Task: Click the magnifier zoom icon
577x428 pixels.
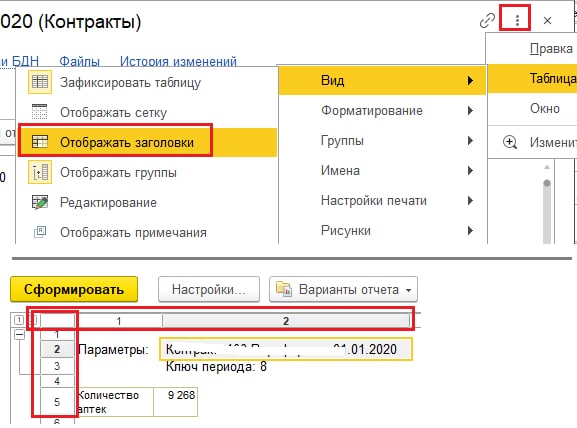Action: point(510,142)
